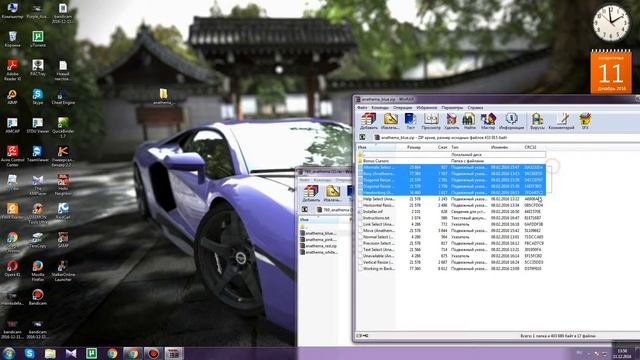Click the WinRAR icon in the taskbar

tap(174, 353)
